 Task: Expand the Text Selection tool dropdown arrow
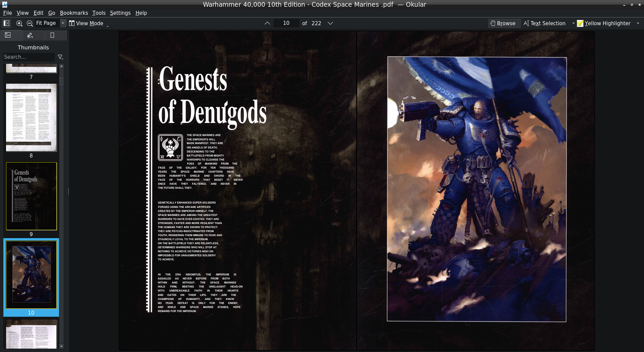coord(573,23)
